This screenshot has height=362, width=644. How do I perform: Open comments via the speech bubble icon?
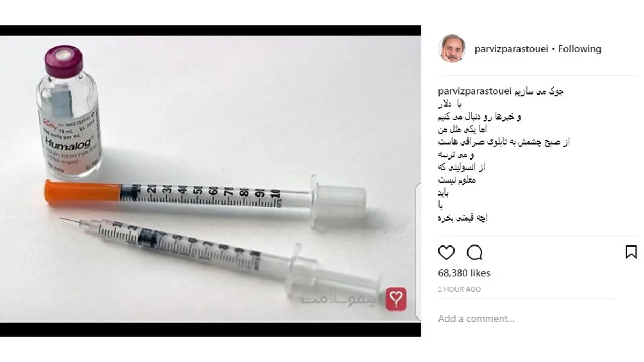[475, 252]
